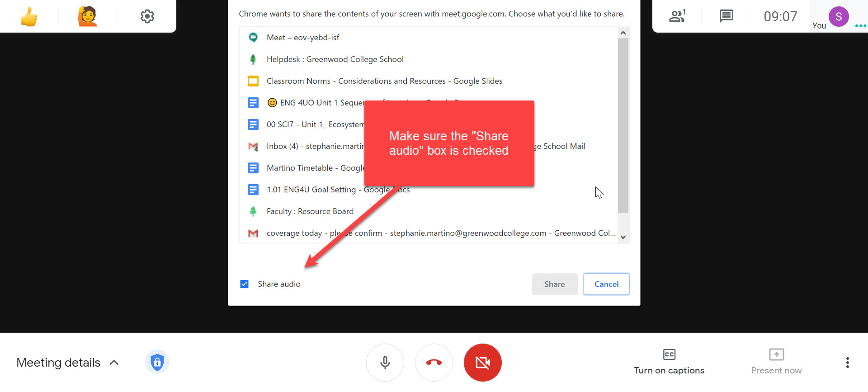Click the Meet icon beside eov-yebd-isf
The width and height of the screenshot is (868, 392).
point(253,38)
